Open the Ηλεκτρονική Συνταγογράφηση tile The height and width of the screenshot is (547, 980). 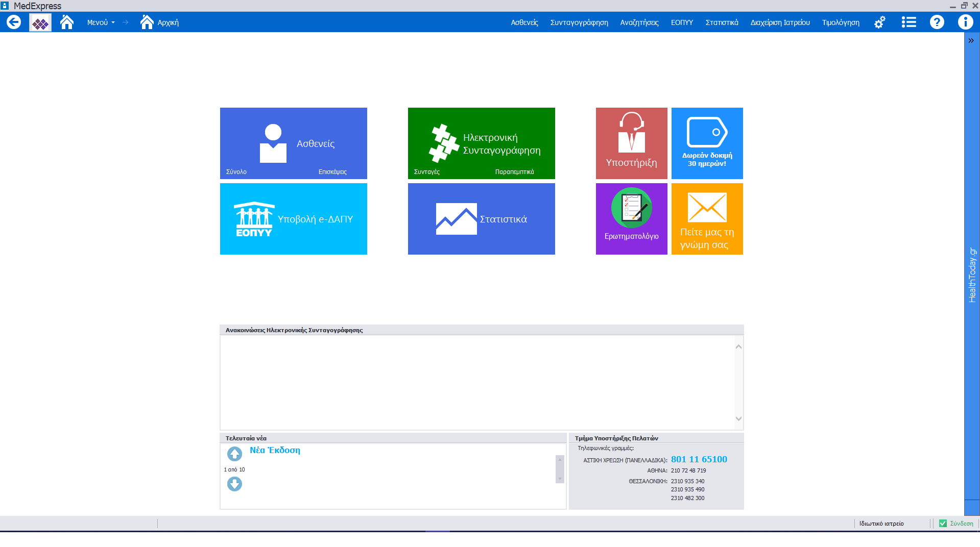[x=482, y=143]
